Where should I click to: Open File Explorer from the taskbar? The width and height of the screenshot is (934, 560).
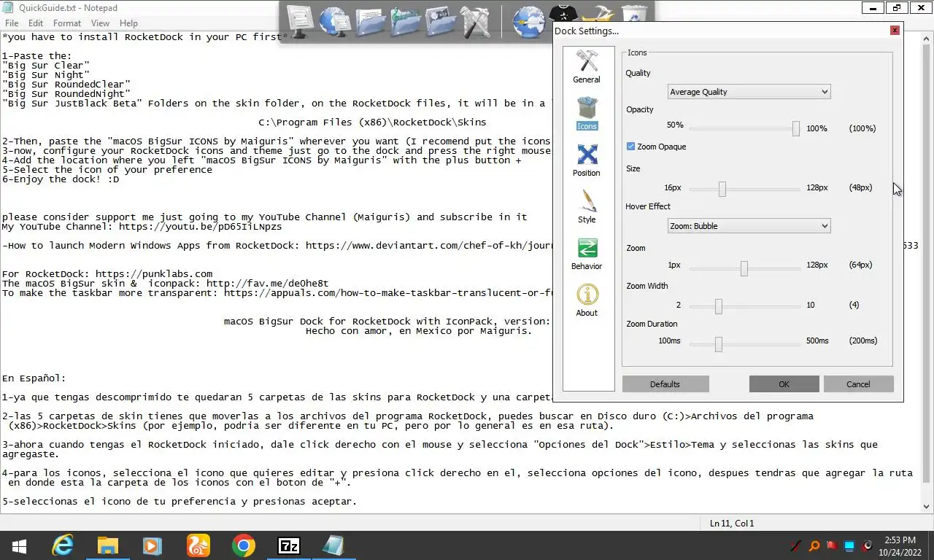point(108,545)
